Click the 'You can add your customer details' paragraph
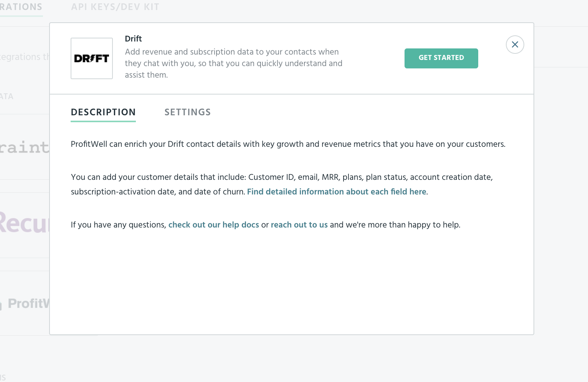The width and height of the screenshot is (588, 382). (282, 184)
